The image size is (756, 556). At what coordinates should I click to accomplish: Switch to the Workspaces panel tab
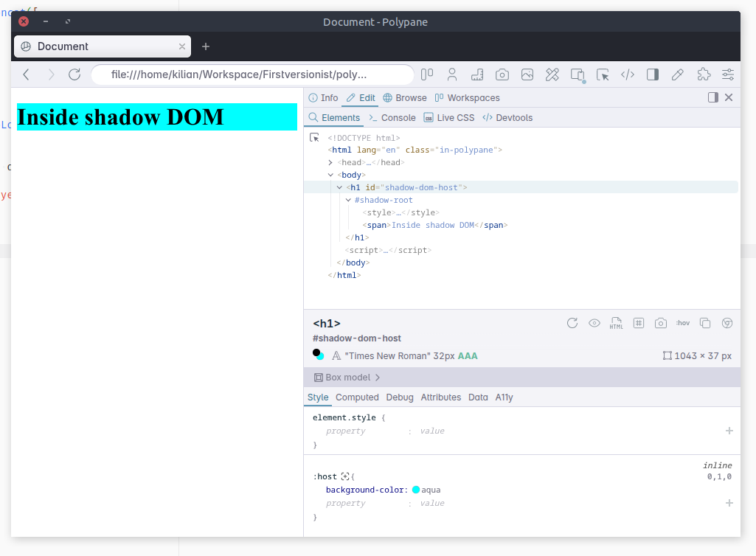tap(467, 98)
